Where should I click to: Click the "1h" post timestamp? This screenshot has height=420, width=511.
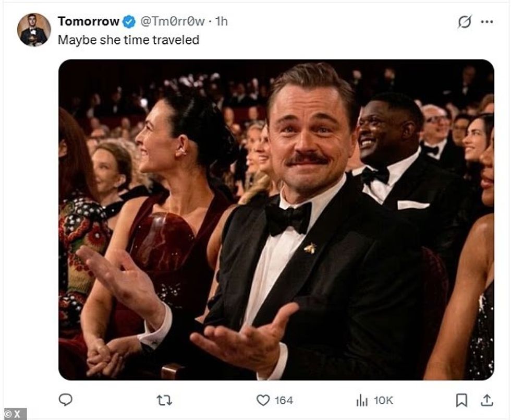point(222,21)
